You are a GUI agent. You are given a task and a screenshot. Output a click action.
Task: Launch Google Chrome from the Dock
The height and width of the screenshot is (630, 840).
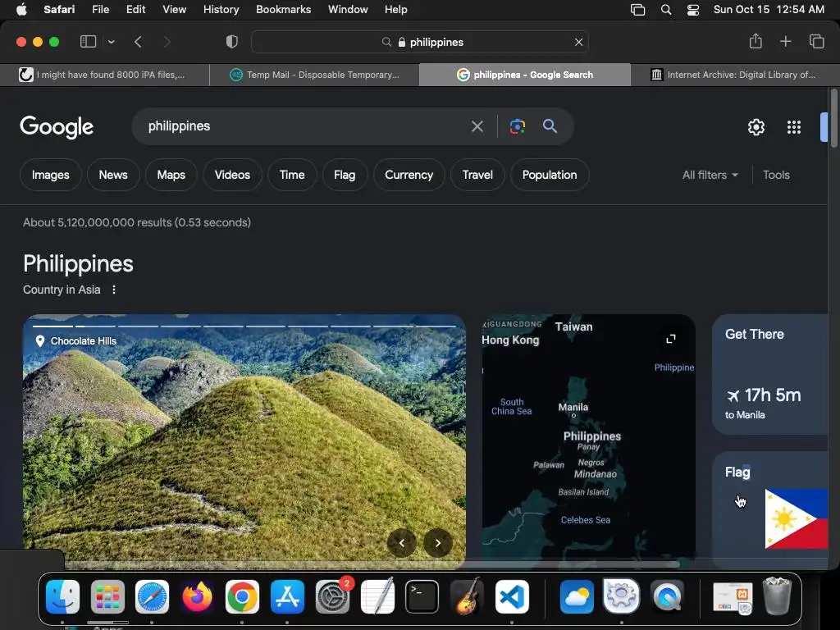click(242, 596)
